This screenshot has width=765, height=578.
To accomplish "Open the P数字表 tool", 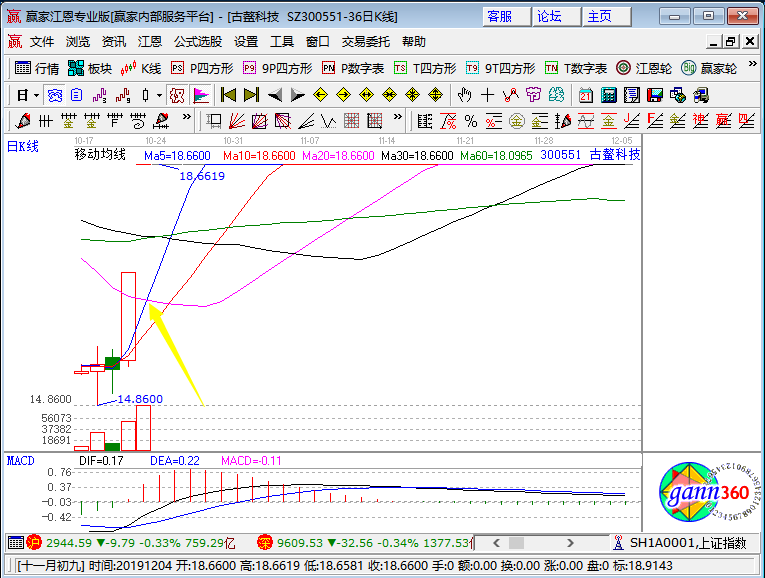I will click(353, 68).
